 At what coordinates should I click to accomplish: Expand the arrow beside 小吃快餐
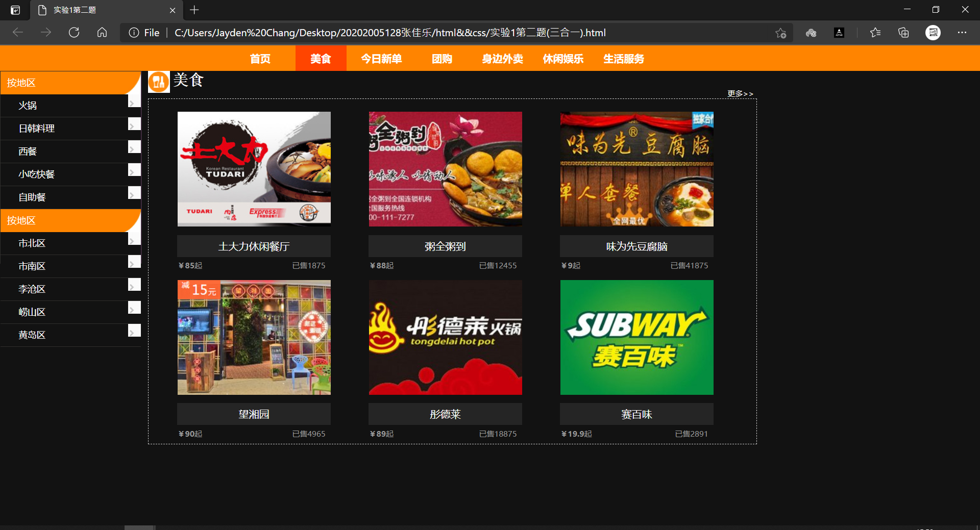click(134, 170)
